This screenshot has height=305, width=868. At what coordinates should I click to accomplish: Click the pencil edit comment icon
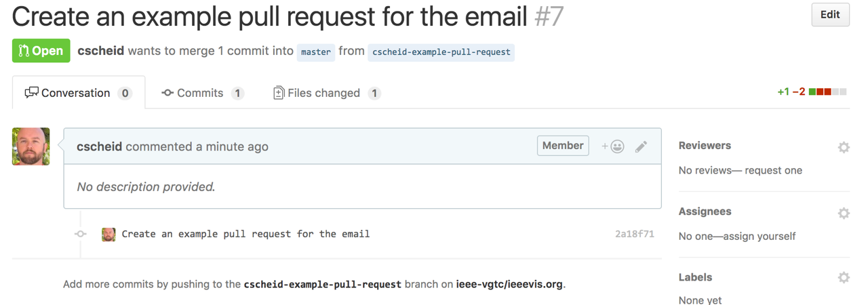point(641,146)
